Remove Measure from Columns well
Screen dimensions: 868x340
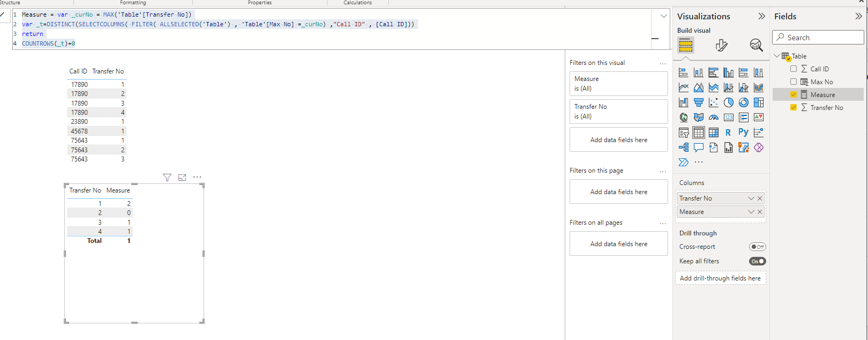pos(760,212)
